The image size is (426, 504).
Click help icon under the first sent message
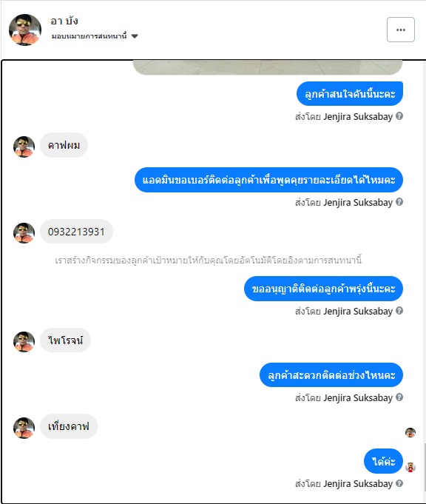(399, 116)
